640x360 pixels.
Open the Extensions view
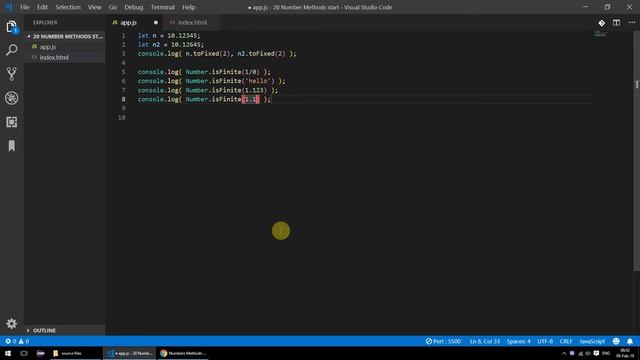pyautogui.click(x=11, y=122)
